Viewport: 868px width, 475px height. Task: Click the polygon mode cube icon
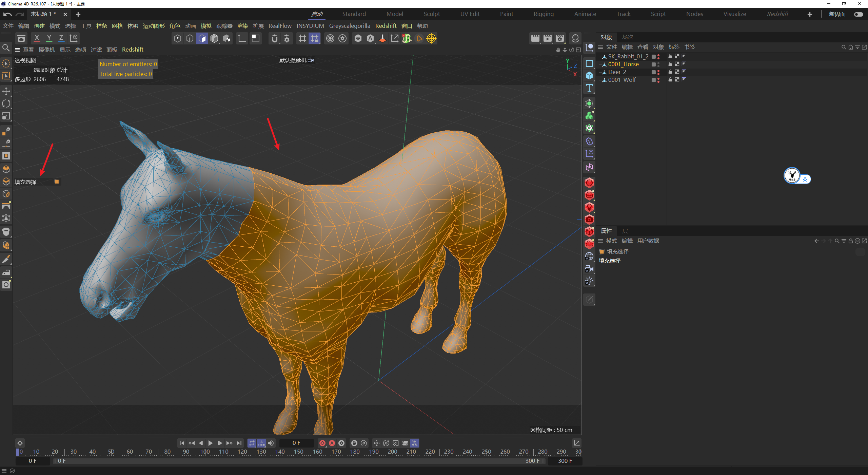(202, 38)
